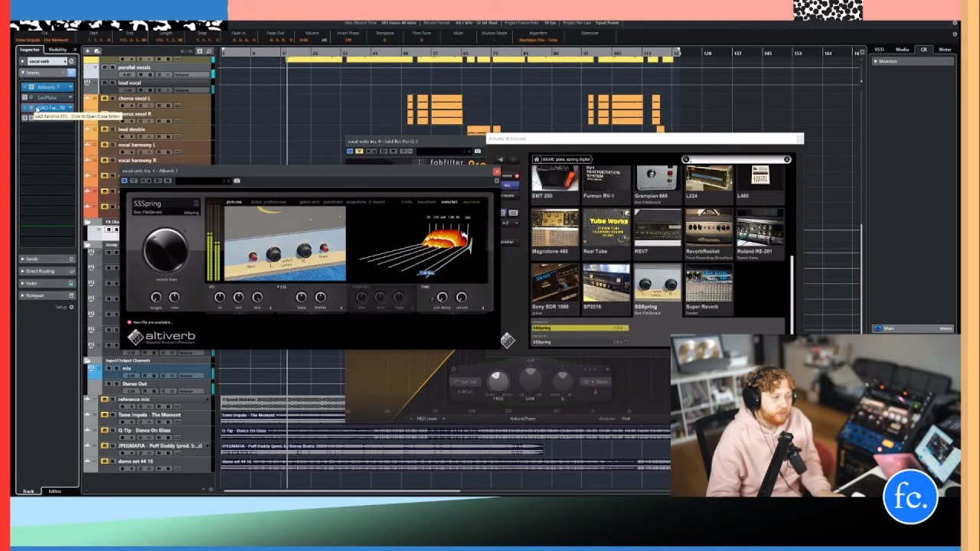980x551 pixels.
Task: Select the Stereo Out channel
Action: [x=136, y=383]
